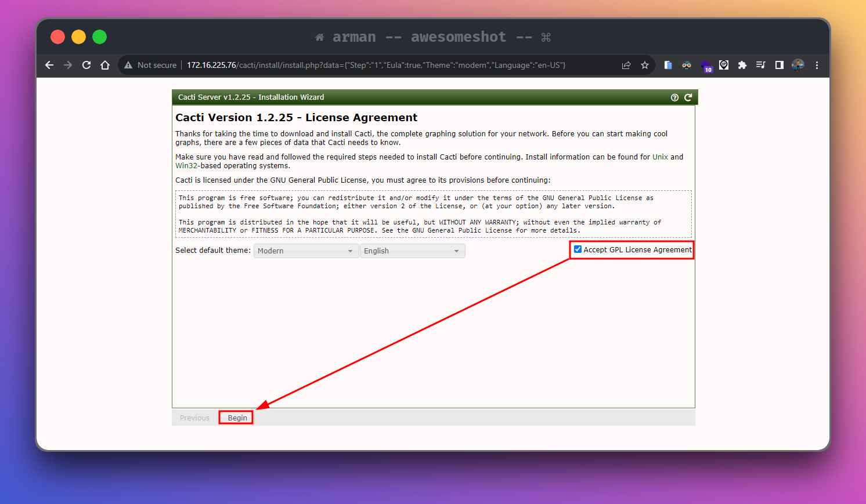The image size is (866, 504).
Task: Reload the page with browser refresh button
Action: pyautogui.click(x=86, y=65)
